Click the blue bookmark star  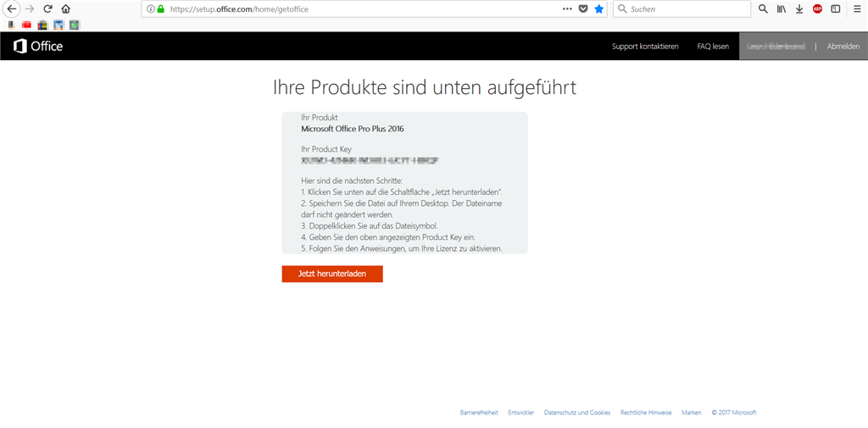pos(599,8)
